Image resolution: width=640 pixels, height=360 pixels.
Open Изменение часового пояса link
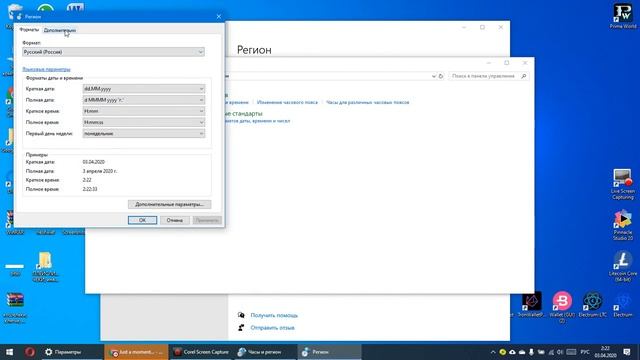(287, 102)
